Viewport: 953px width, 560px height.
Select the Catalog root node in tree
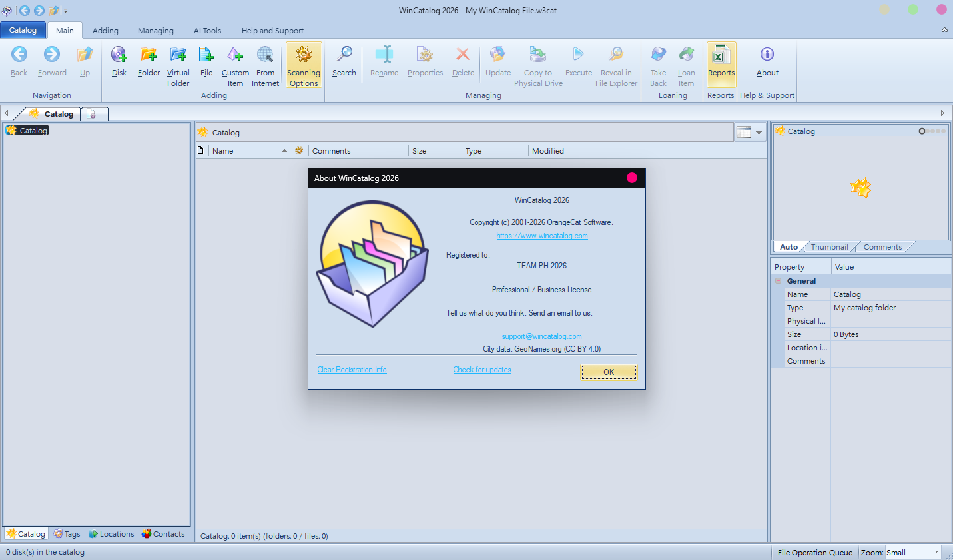coord(27,131)
